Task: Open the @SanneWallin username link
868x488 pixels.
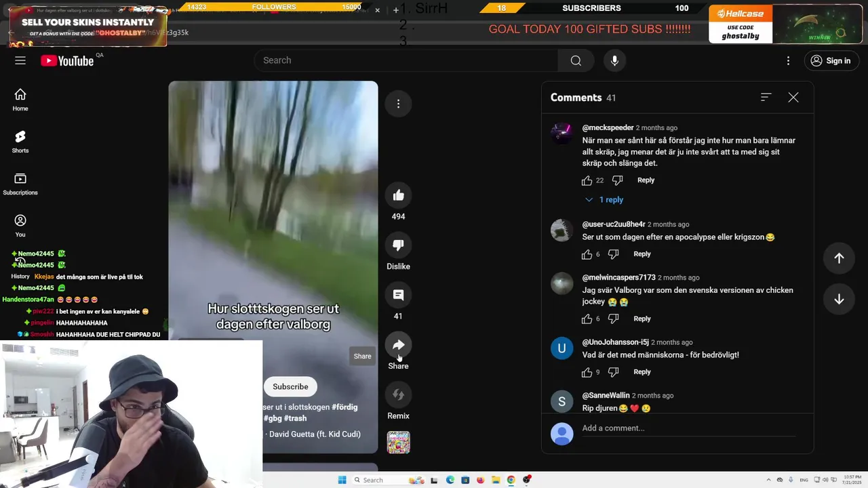Action: tap(606, 395)
